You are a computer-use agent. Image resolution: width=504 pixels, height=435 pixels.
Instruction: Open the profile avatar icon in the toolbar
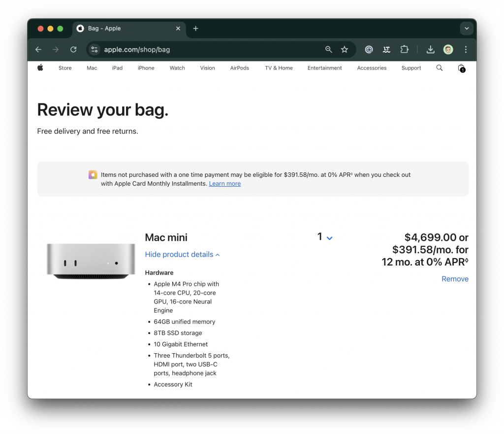(448, 49)
